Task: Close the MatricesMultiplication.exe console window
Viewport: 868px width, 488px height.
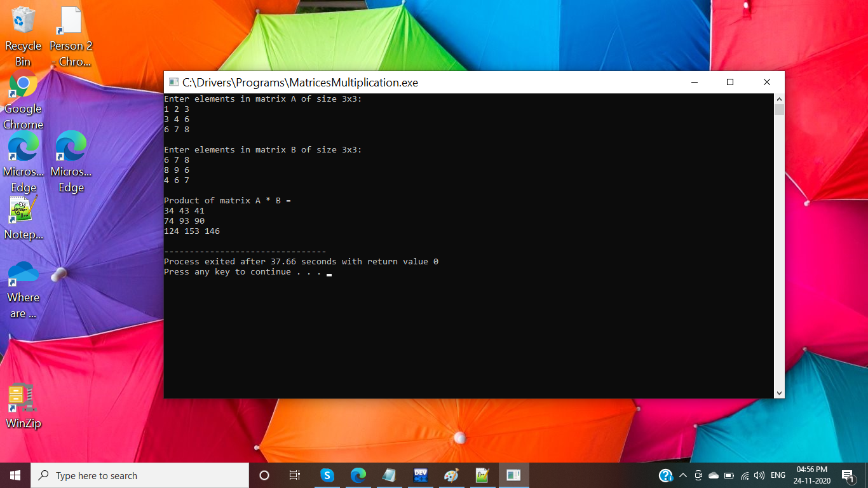Action: coord(766,82)
